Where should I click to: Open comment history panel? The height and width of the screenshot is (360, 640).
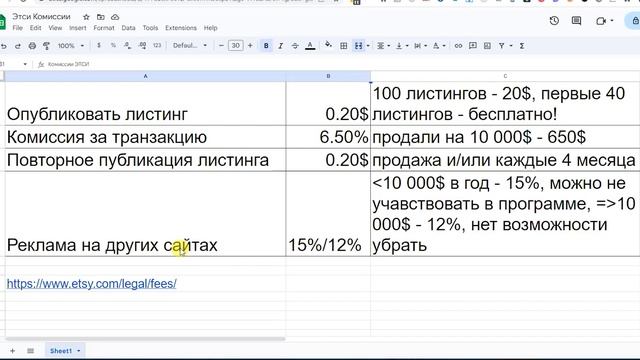click(576, 20)
